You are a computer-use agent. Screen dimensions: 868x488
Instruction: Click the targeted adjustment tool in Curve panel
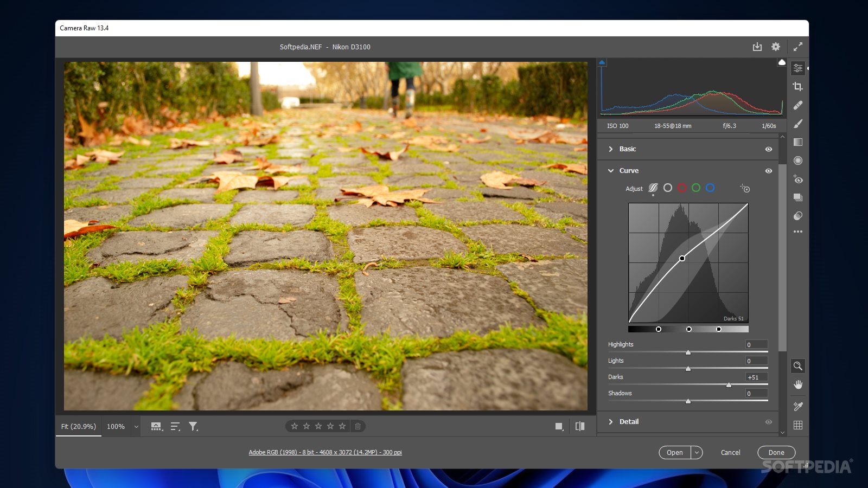tap(745, 188)
